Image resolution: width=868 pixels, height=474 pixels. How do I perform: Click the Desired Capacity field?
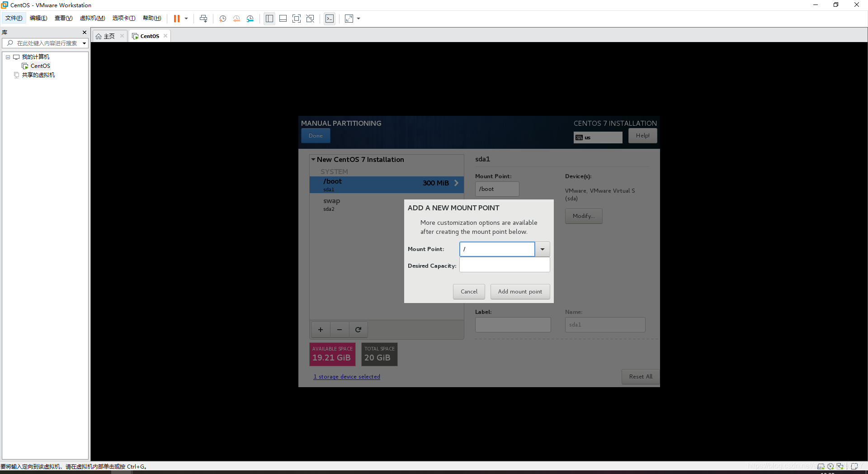[505, 265]
